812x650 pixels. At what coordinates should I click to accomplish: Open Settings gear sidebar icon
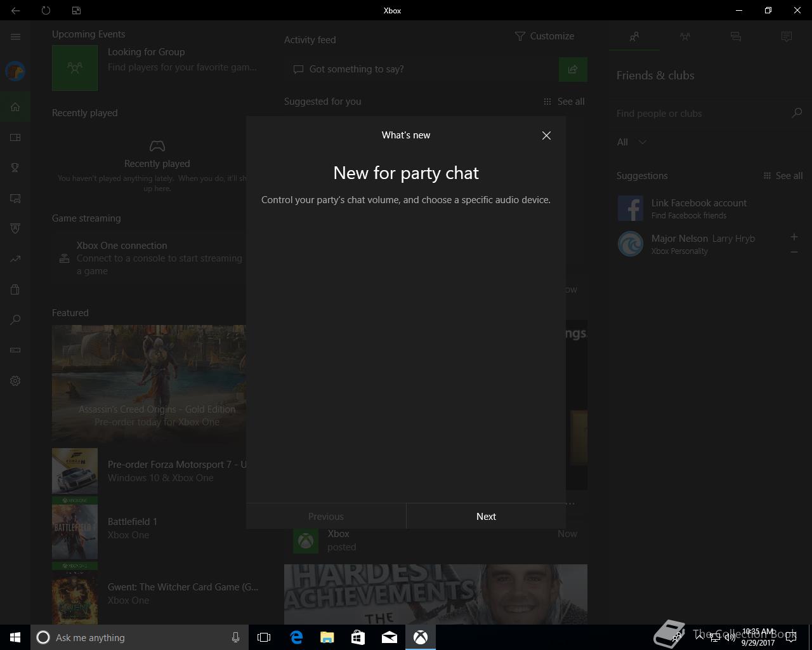(x=15, y=381)
